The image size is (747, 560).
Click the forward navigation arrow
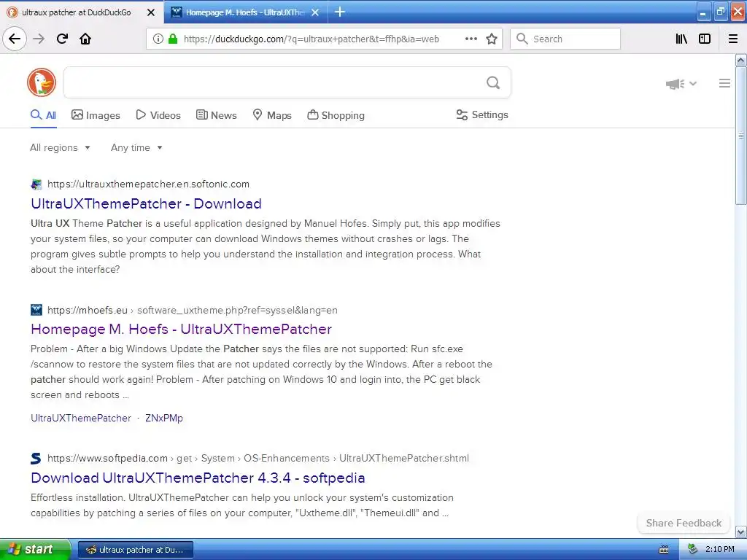39,39
